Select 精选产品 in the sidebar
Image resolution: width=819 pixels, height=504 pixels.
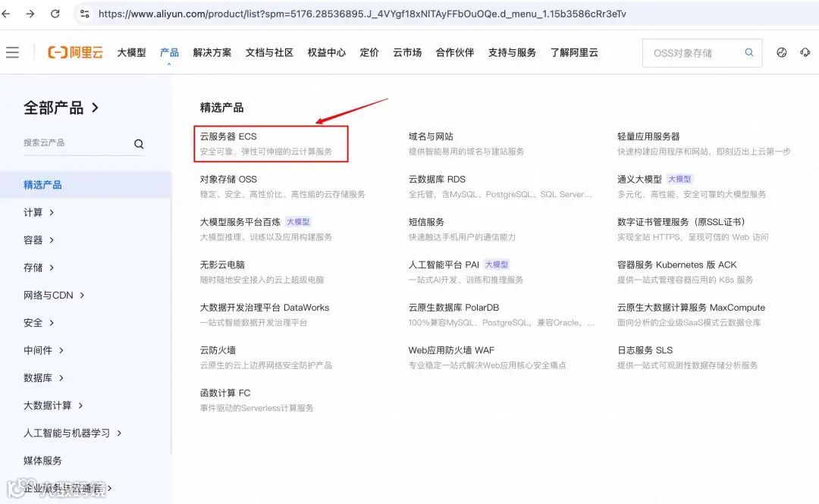pyautogui.click(x=86, y=184)
